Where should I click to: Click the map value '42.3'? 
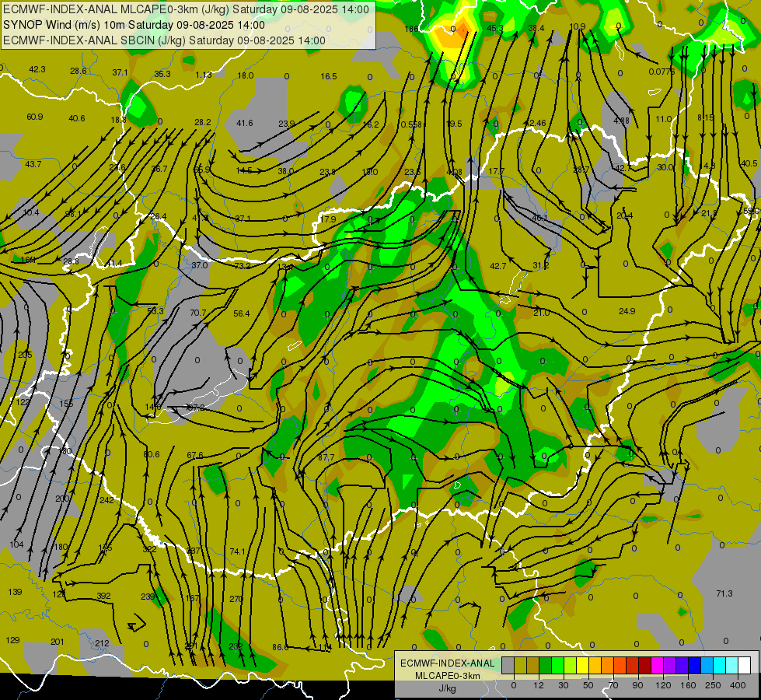pyautogui.click(x=37, y=69)
